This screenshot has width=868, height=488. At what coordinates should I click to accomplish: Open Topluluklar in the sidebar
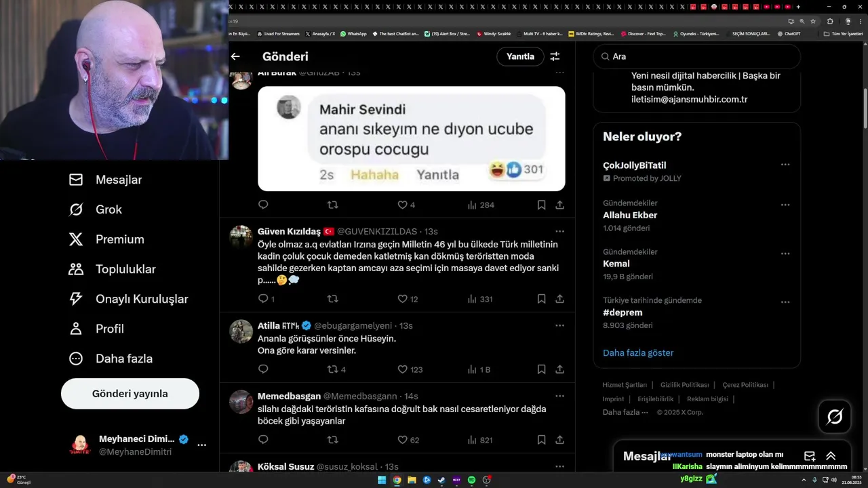[112, 269]
